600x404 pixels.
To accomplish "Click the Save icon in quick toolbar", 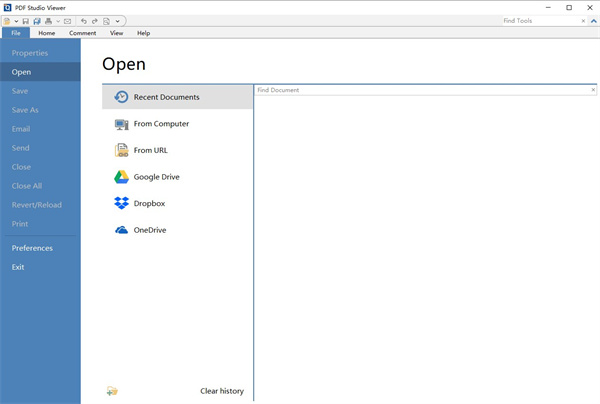I will [x=27, y=21].
